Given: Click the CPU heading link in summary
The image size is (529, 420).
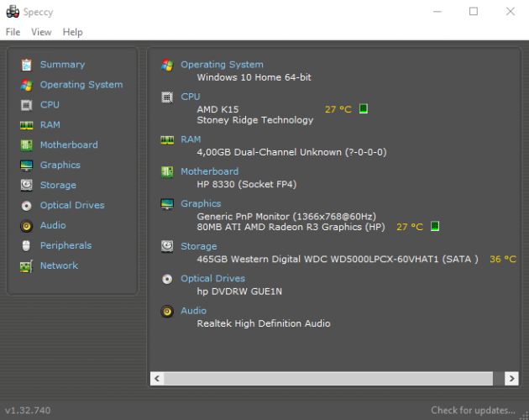Looking at the screenshot, I should coord(191,97).
